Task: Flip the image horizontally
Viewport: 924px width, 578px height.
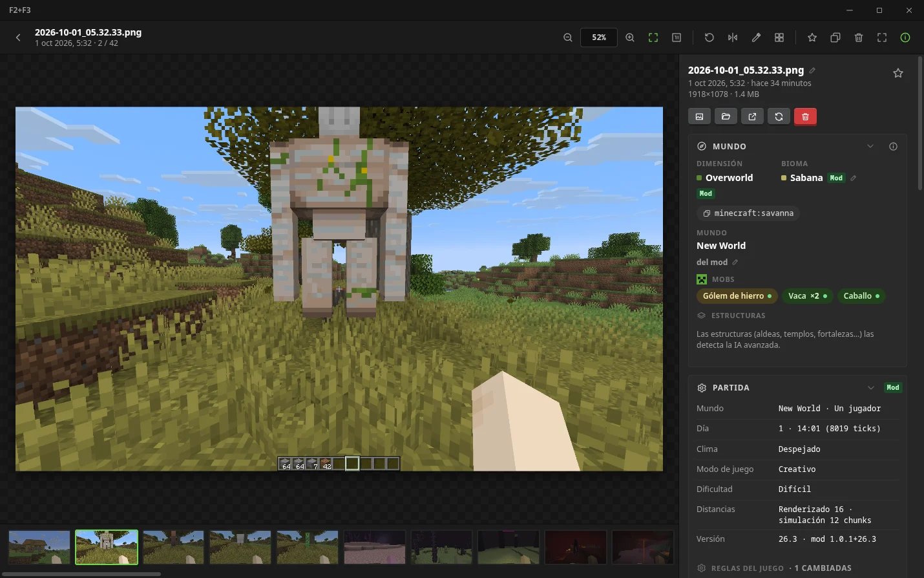Action: (x=733, y=37)
